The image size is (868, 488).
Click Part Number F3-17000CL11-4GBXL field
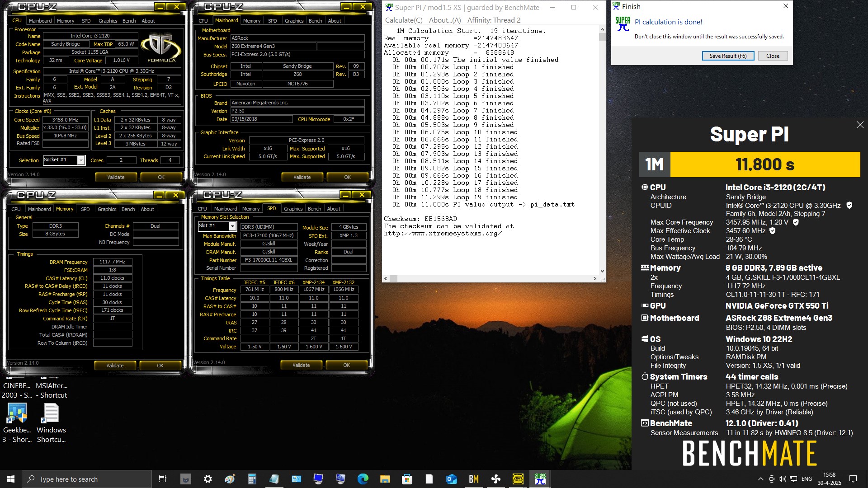(269, 260)
